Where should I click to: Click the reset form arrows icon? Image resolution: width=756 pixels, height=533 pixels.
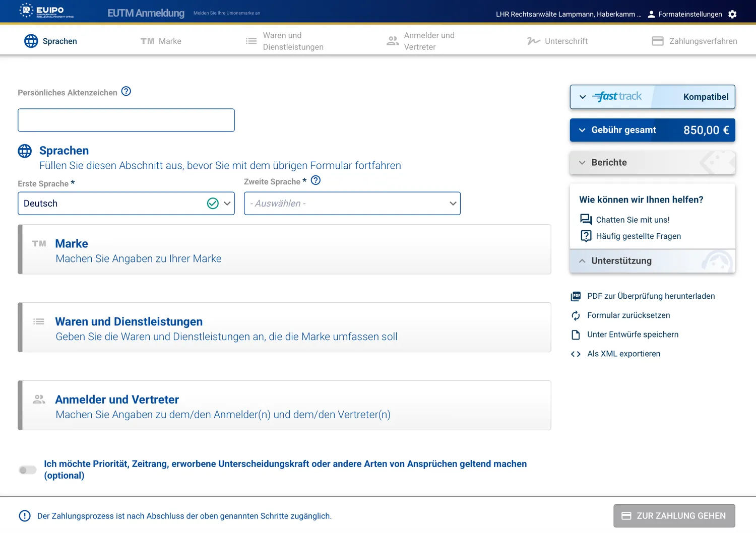tap(576, 315)
